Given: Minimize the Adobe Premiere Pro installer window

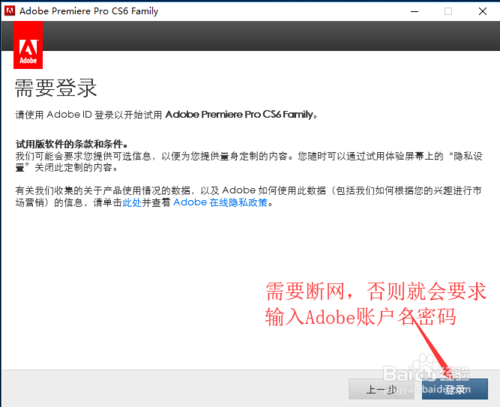Looking at the screenshot, I should (414, 11).
